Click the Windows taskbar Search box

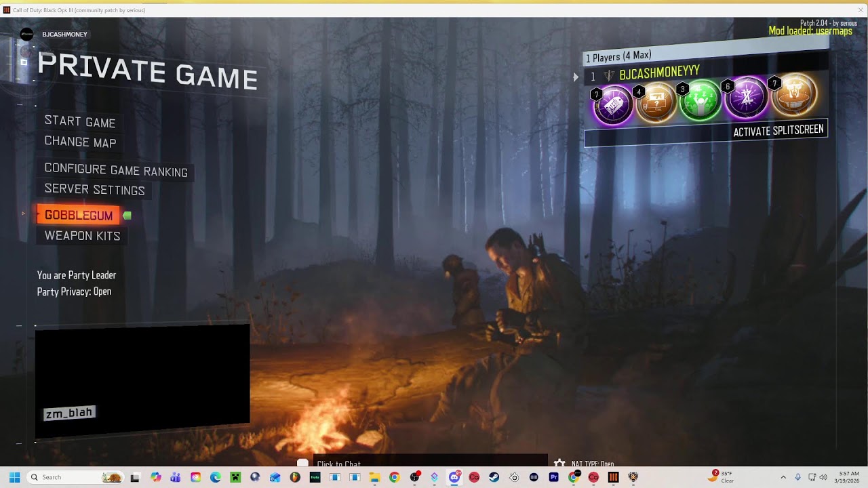(x=75, y=477)
